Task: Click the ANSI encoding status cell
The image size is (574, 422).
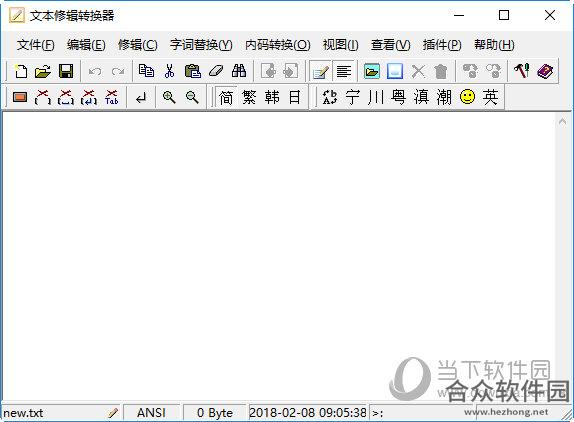Action: coord(151,412)
